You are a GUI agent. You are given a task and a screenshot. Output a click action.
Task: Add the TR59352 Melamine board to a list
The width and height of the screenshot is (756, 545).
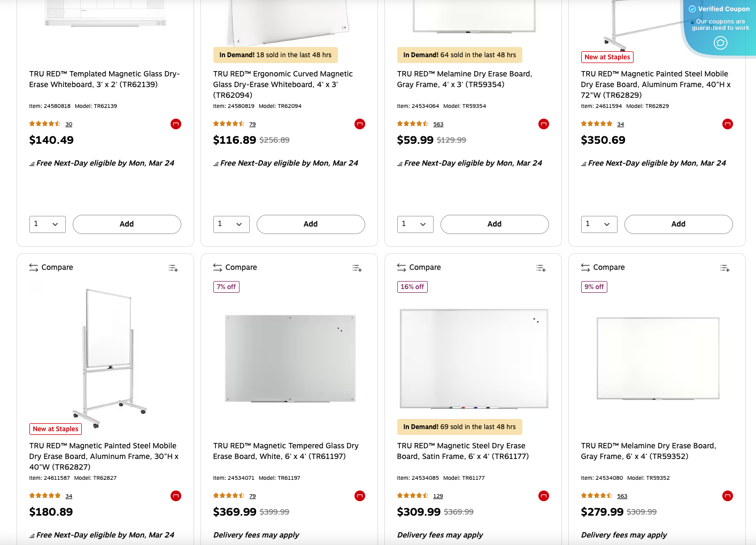pos(724,268)
